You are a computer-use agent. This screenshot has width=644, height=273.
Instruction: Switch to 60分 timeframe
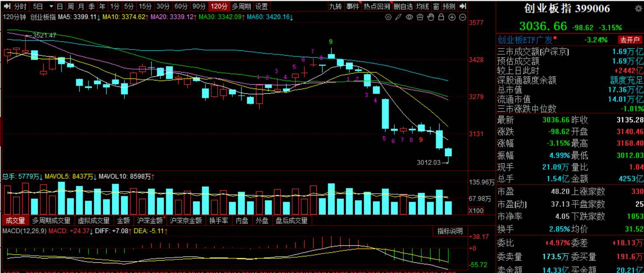pyautogui.click(x=181, y=6)
